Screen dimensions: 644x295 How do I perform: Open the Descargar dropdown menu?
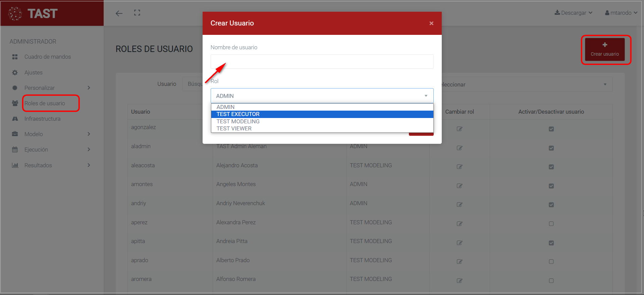(x=574, y=13)
